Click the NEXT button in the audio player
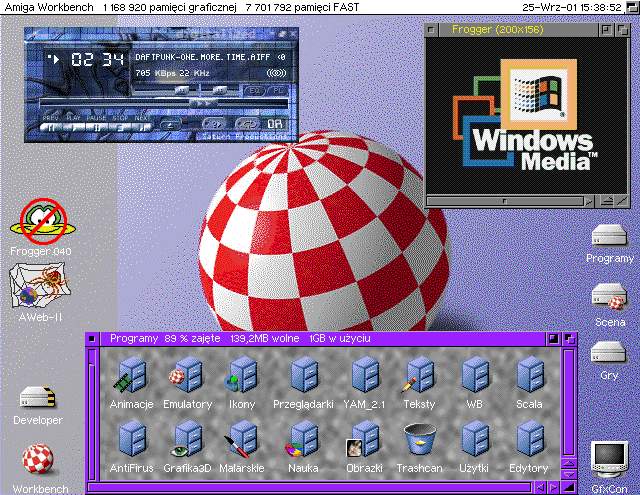Screen dimensions: 640x495 141,127
